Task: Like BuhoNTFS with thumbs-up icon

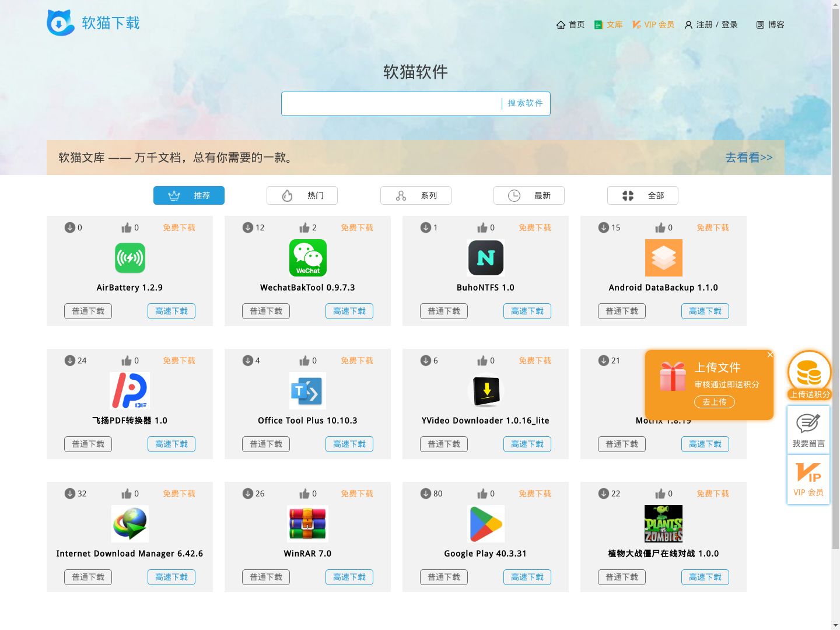Action: [482, 228]
